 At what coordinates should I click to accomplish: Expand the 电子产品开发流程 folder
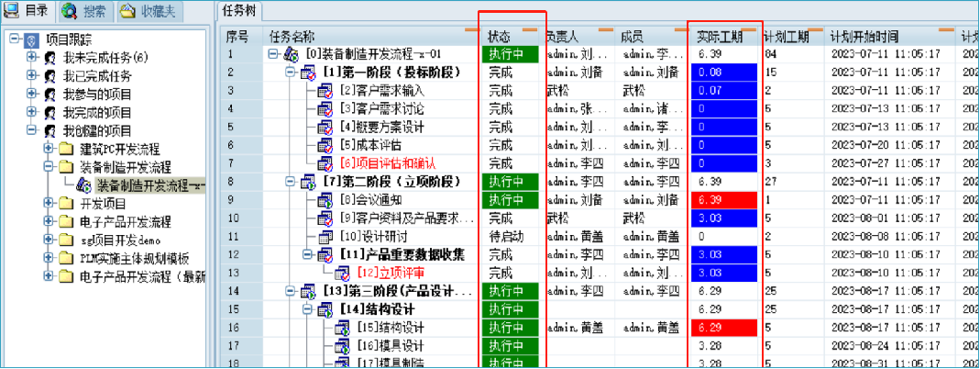[48, 221]
